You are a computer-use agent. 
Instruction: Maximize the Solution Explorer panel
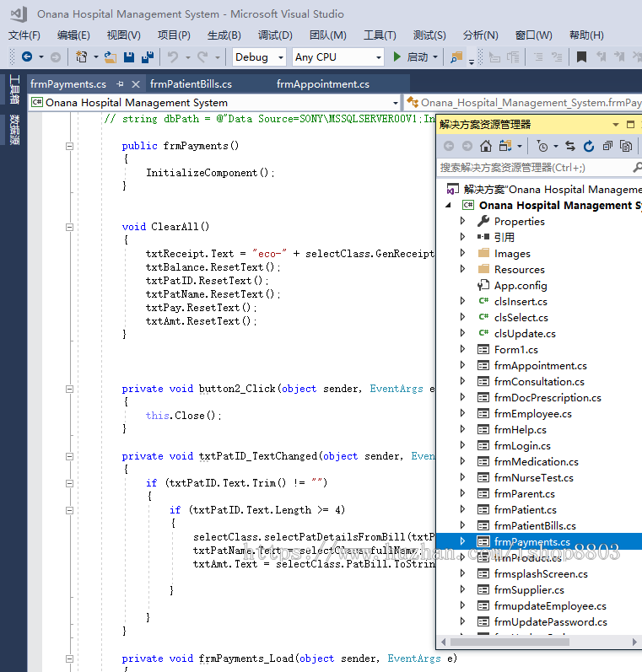point(630,125)
